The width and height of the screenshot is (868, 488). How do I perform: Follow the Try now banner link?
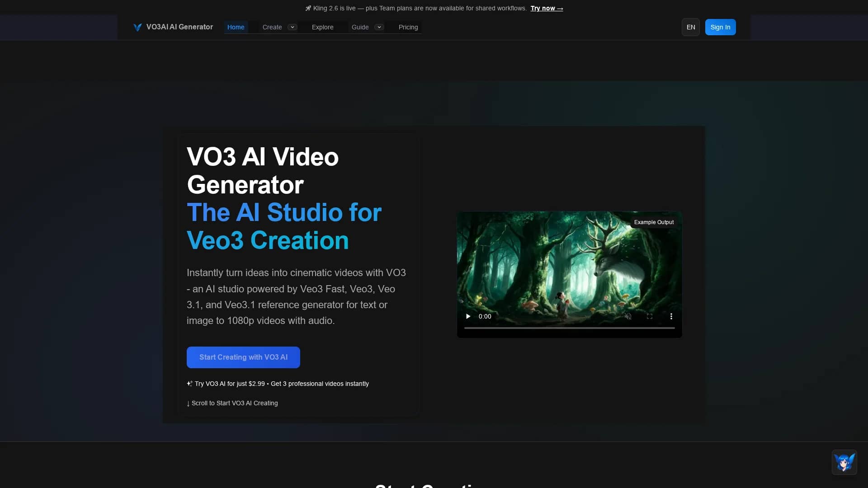[547, 8]
